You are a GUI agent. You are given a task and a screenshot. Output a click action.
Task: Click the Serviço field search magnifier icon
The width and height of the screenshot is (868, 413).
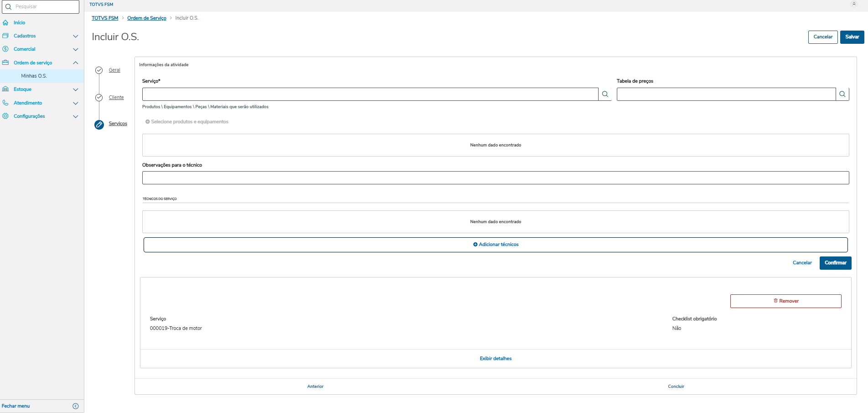coord(605,94)
